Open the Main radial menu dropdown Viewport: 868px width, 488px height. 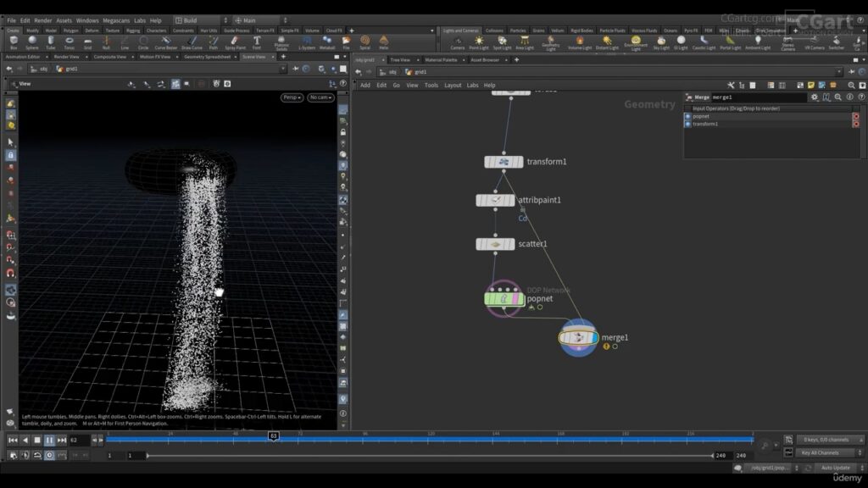point(260,20)
